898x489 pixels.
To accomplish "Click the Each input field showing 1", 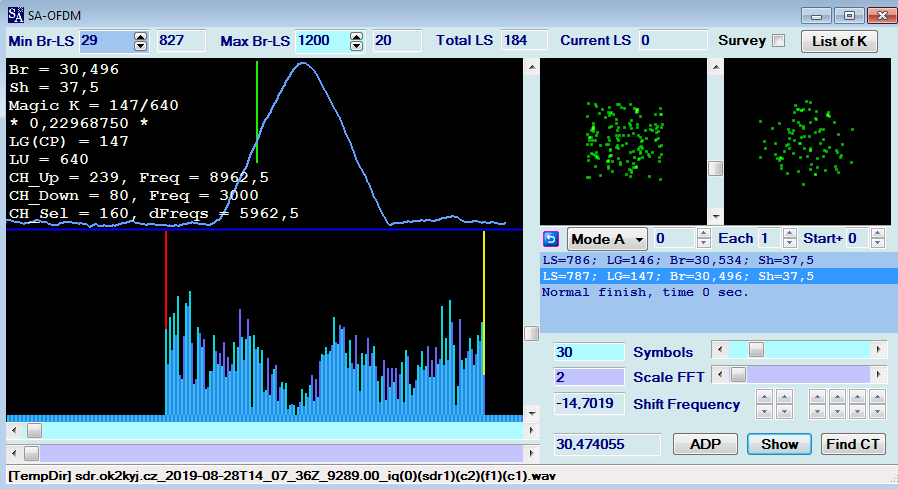I will click(769, 238).
